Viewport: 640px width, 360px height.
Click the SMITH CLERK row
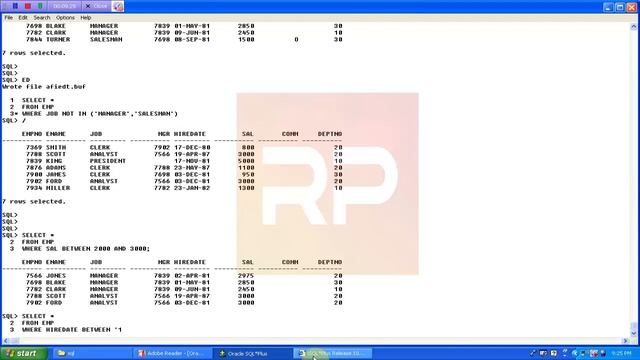click(x=184, y=147)
